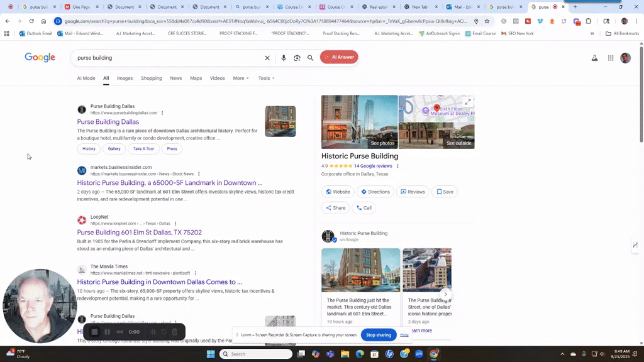Open File Explorer from taskbar

pyautogui.click(x=345, y=354)
